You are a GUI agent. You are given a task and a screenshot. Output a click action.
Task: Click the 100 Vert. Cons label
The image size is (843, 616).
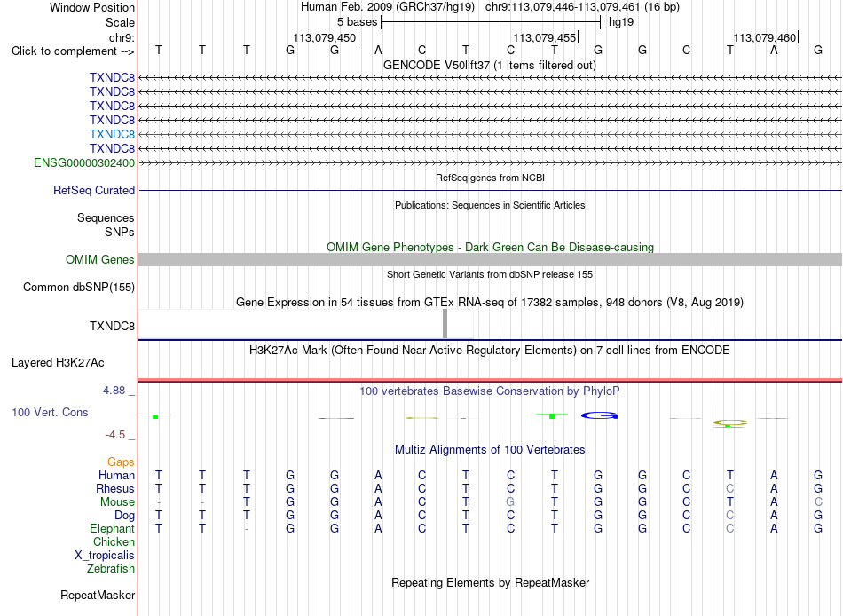tap(50, 413)
